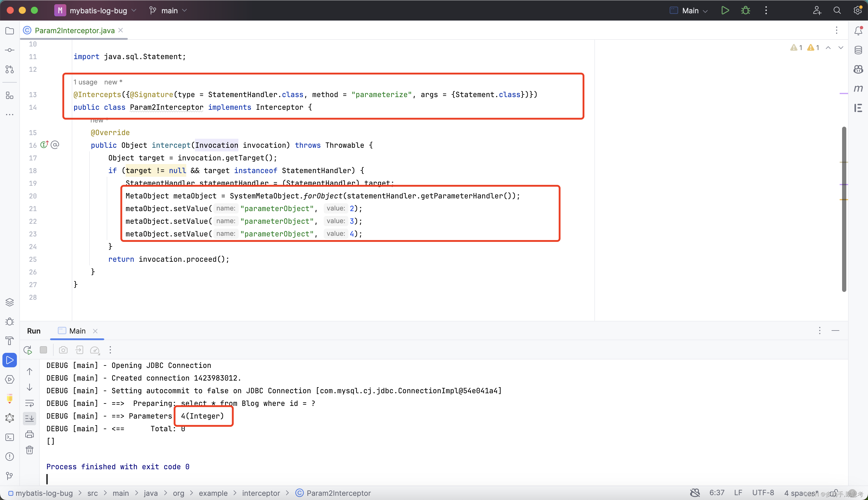Open Run panel options vertical dots
This screenshot has width=868, height=500.
(x=819, y=331)
